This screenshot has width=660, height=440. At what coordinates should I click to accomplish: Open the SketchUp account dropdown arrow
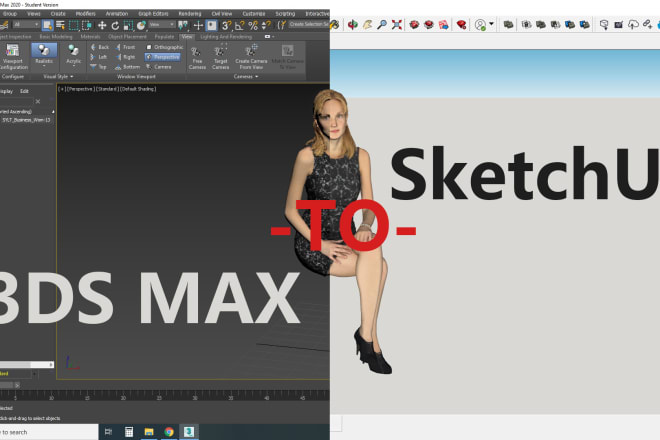point(491,24)
